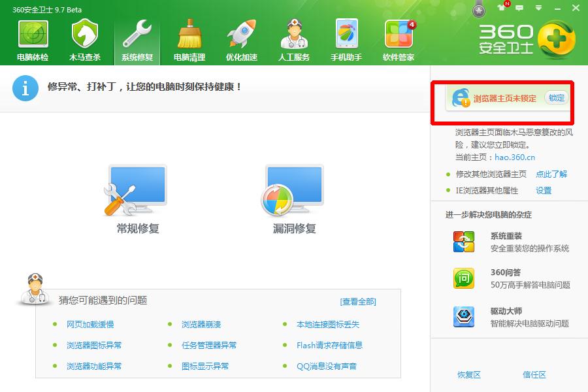Click 猜您可能遇到的问题 heading
This screenshot has width=588, height=392.
103,300
